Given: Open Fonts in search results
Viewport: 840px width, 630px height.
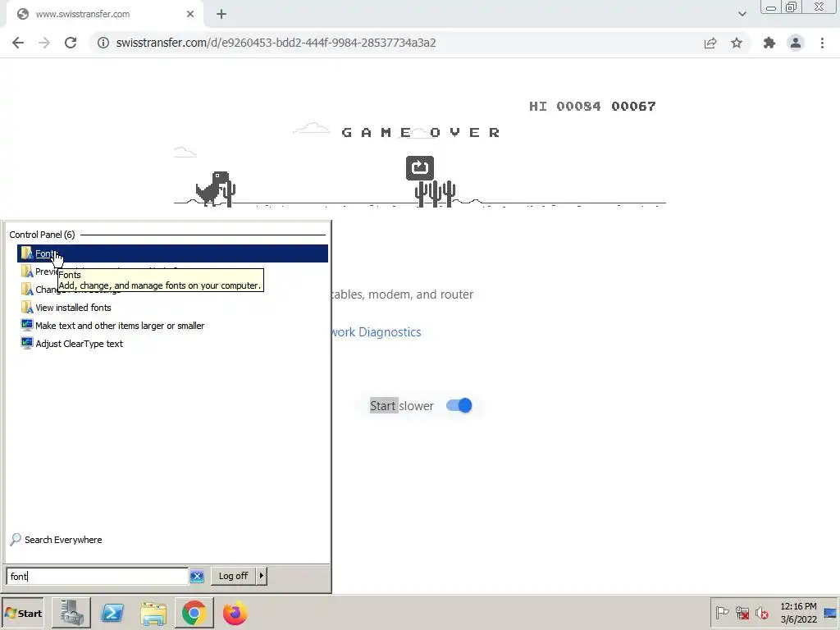Looking at the screenshot, I should pyautogui.click(x=172, y=253).
